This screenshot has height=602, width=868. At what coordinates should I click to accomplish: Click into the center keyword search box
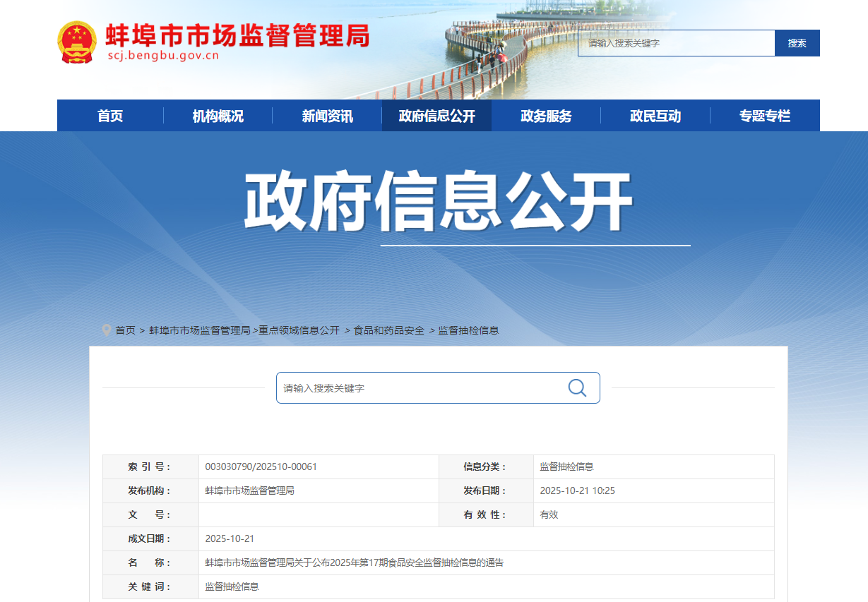[420, 387]
